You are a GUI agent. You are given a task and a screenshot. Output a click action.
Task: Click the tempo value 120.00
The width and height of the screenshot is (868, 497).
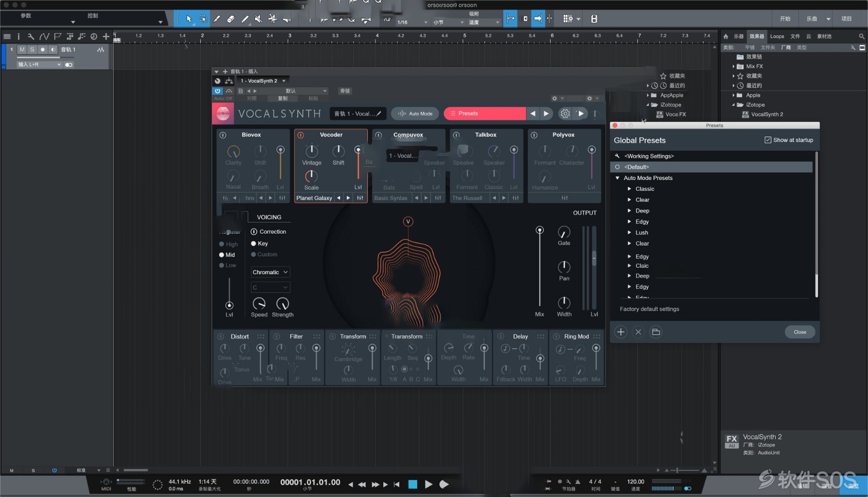635,481
